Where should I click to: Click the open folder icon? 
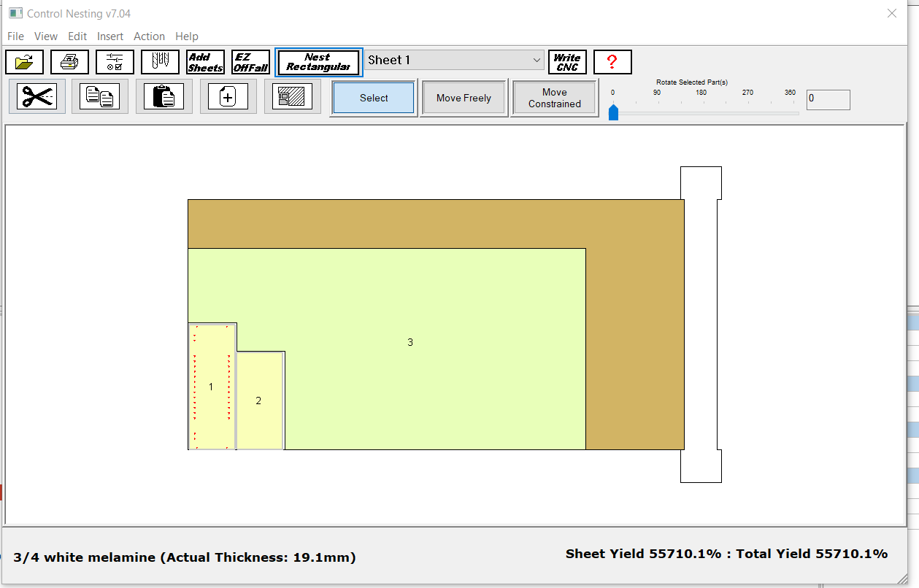pyautogui.click(x=25, y=62)
